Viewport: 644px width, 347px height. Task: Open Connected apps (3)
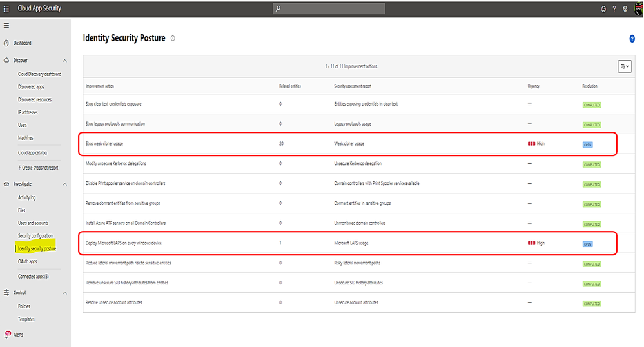click(34, 276)
